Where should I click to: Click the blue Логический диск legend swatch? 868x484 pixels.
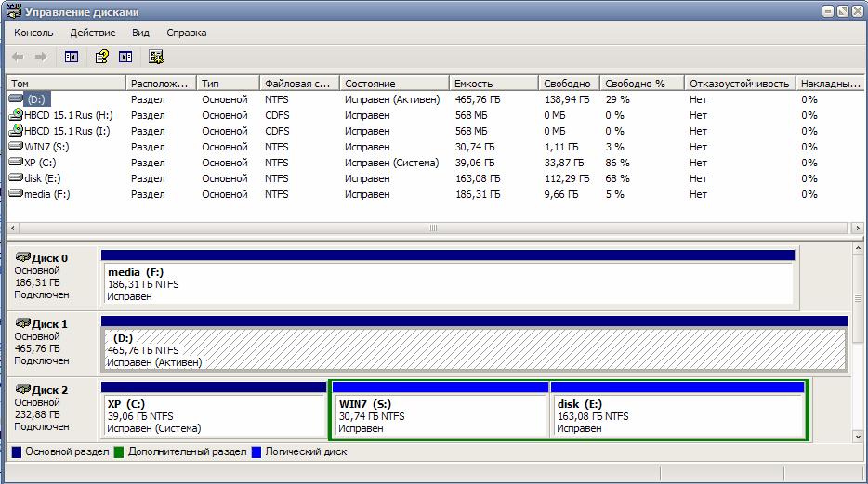pyautogui.click(x=257, y=452)
